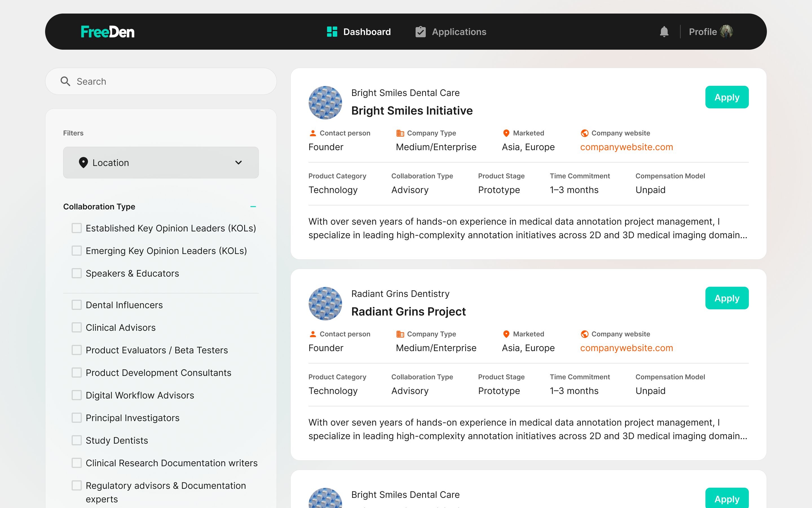Image resolution: width=812 pixels, height=508 pixels.
Task: Click Prototype value in Bright Smiles Initiative card
Action: coord(499,190)
